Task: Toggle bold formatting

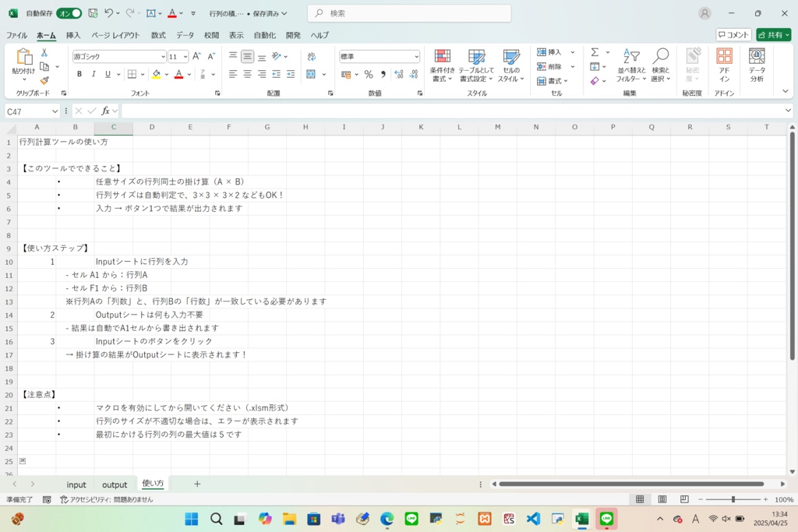Action: pyautogui.click(x=78, y=74)
